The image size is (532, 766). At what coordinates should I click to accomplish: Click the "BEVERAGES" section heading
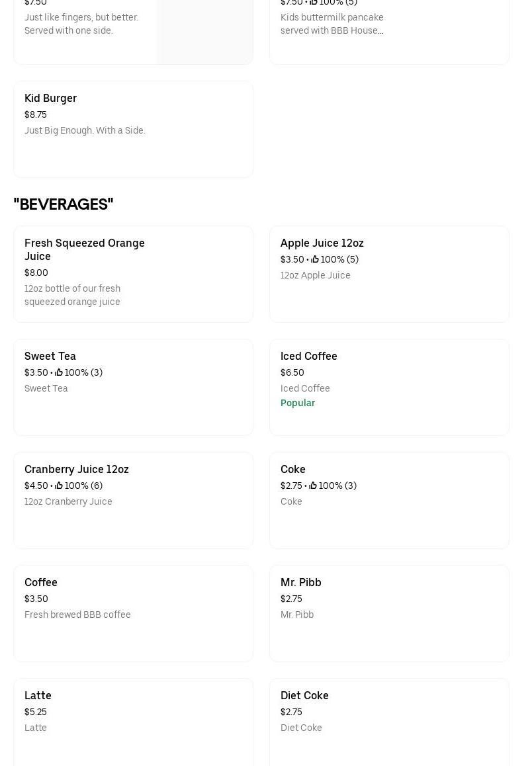(x=64, y=204)
